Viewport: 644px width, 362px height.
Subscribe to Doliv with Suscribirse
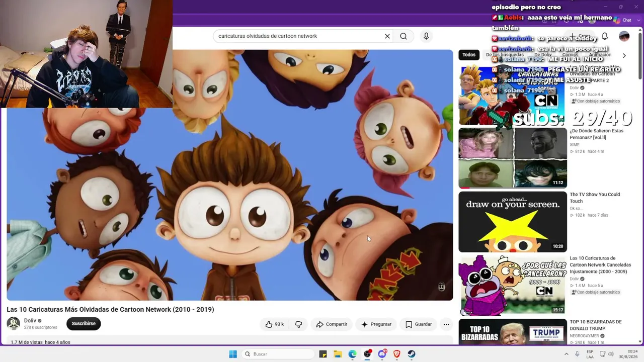[x=84, y=324]
